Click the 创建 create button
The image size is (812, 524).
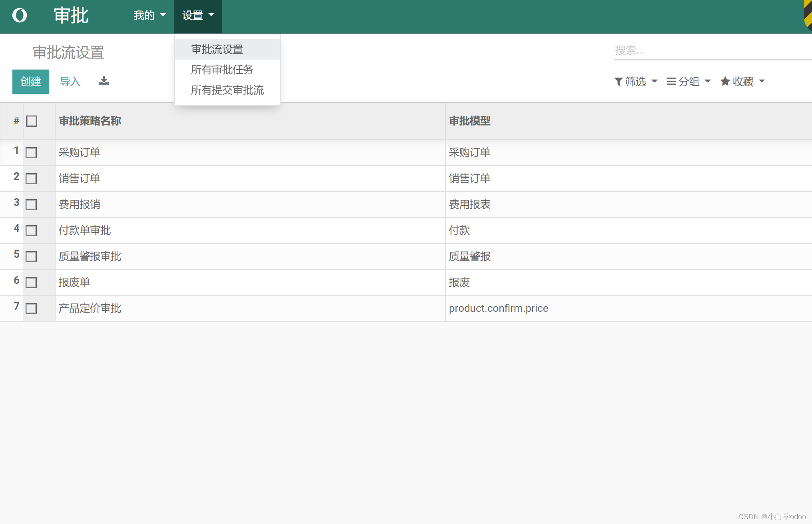tap(31, 82)
